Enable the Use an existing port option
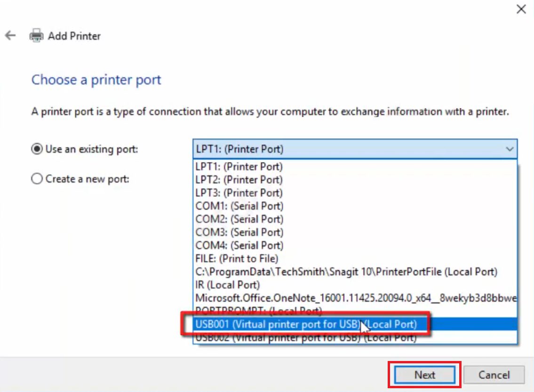Viewport: 534px width, 392px height. click(37, 149)
